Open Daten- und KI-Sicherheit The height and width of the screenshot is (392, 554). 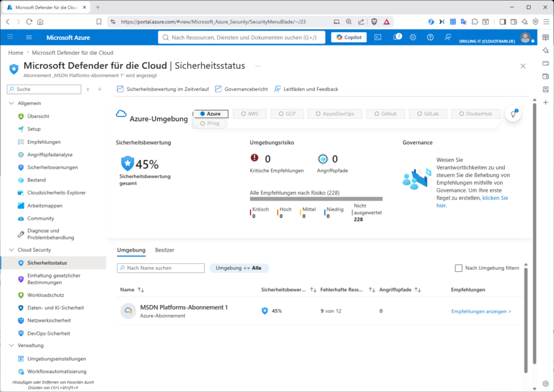[55, 308]
